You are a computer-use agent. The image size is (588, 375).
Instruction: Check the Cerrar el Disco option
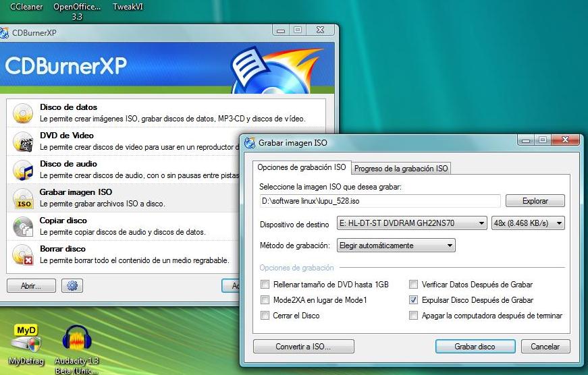pyautogui.click(x=265, y=316)
